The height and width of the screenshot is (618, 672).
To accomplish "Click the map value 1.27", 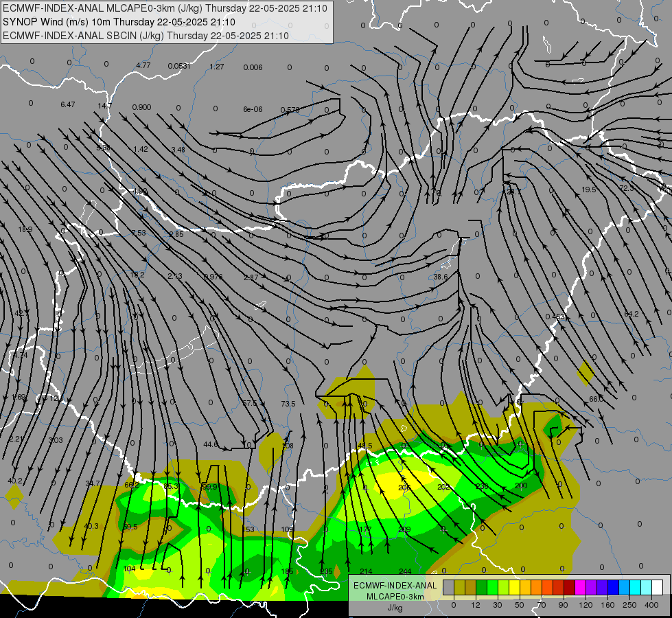I will tap(218, 67).
